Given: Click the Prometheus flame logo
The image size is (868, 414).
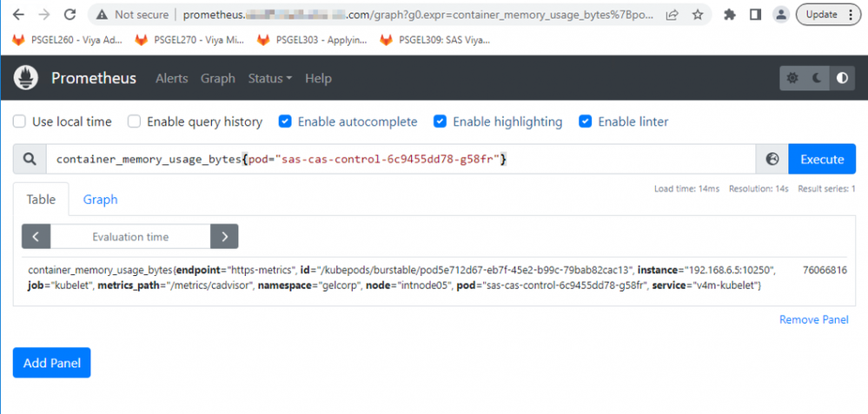Looking at the screenshot, I should (x=26, y=78).
